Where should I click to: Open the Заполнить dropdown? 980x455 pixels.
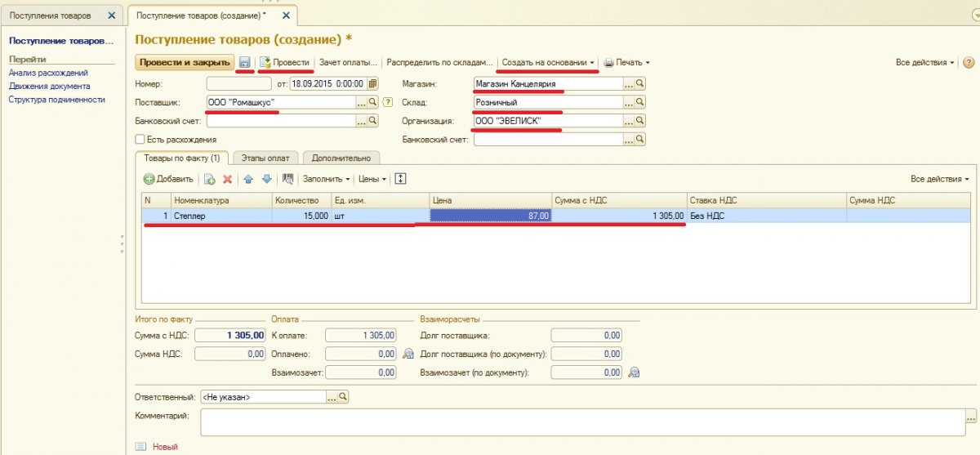(326, 179)
